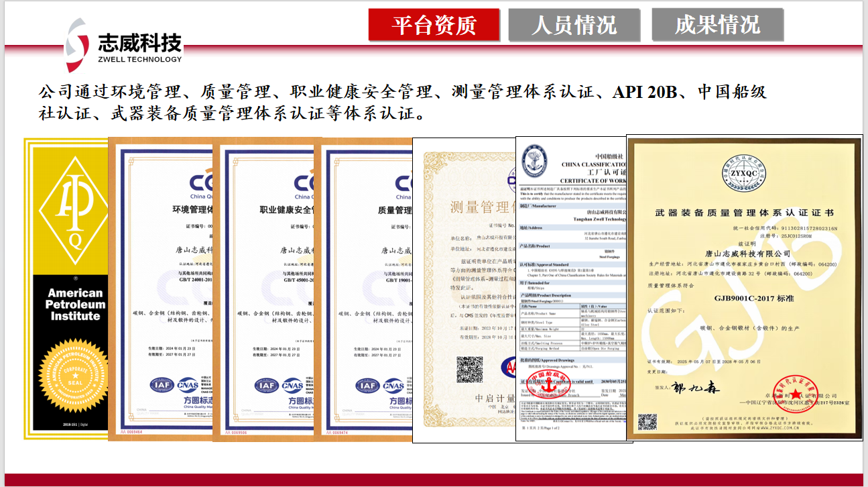Click the '中启计量' issuer text
The height and width of the screenshot is (487, 868).
click(494, 398)
